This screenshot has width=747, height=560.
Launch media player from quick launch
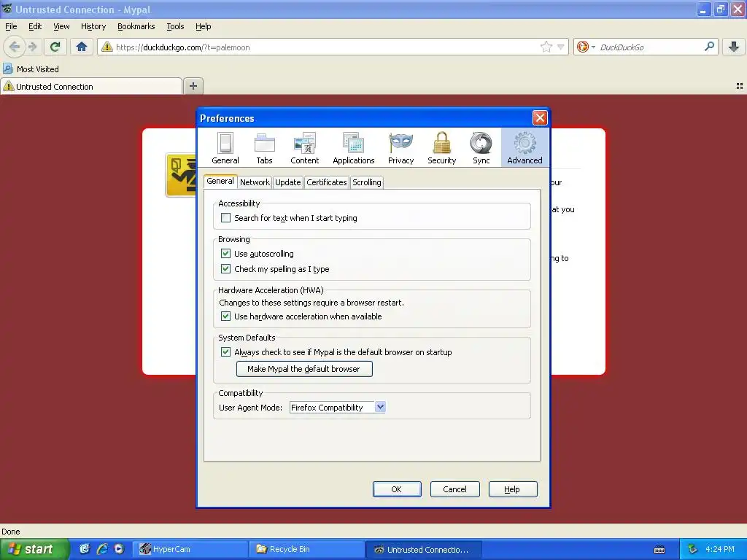coord(119,549)
